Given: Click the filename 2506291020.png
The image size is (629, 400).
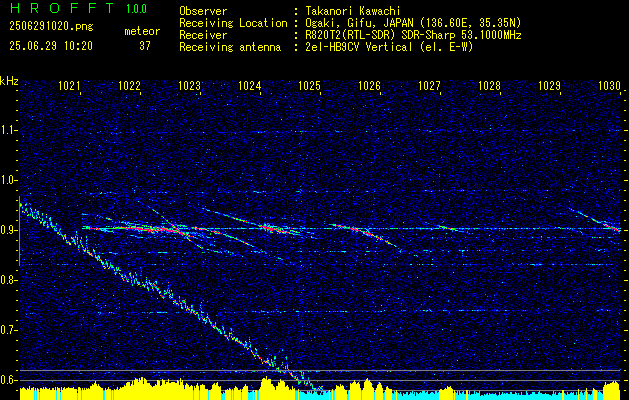Looking at the screenshot, I should coord(51,27).
